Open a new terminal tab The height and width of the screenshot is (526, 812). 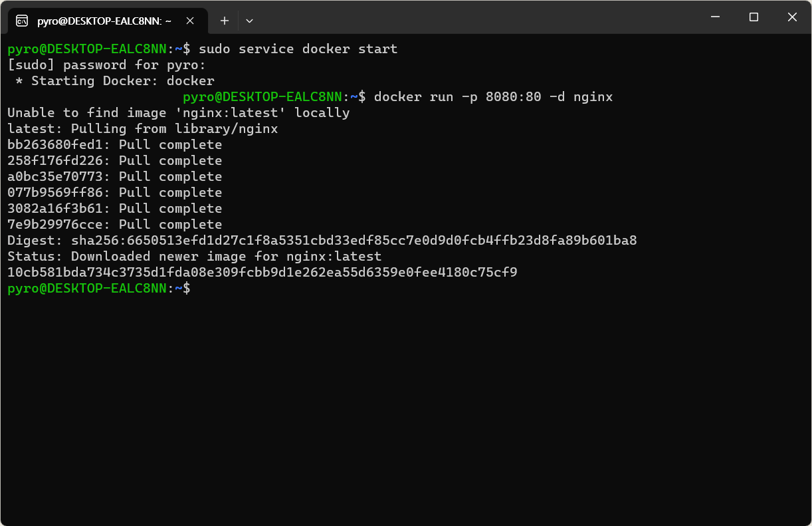coord(225,21)
